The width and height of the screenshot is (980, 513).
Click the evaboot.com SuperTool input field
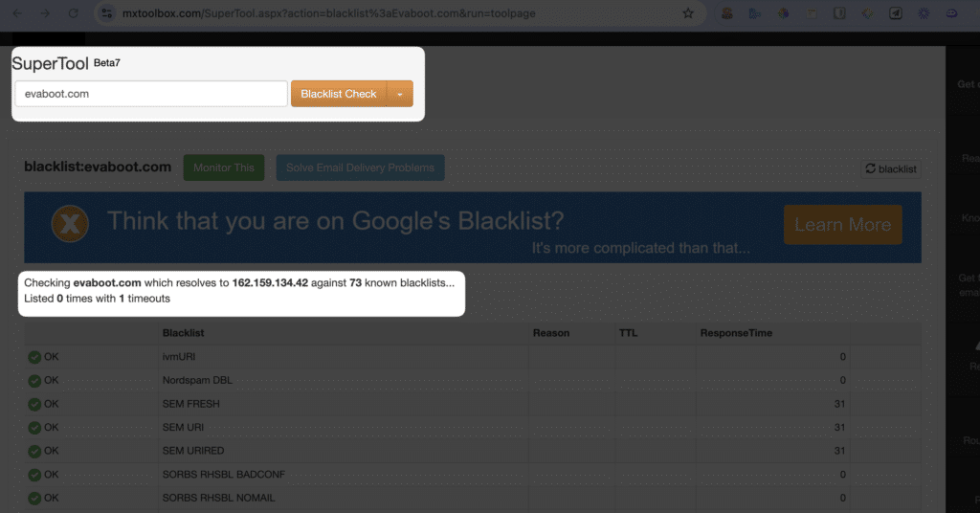[x=151, y=94]
